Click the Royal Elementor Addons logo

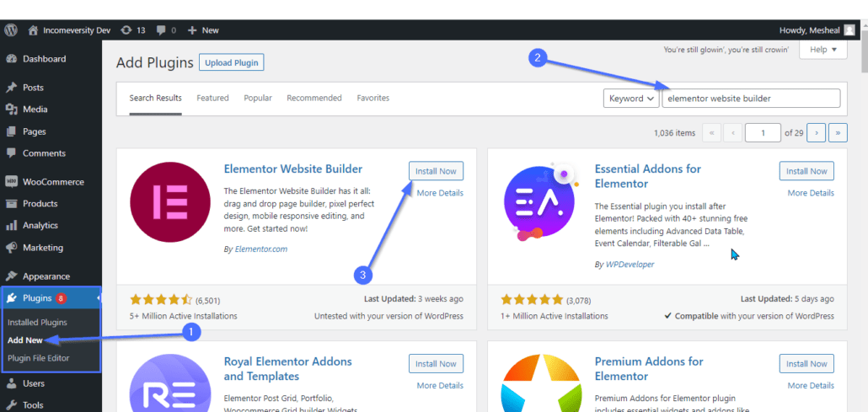(170, 383)
